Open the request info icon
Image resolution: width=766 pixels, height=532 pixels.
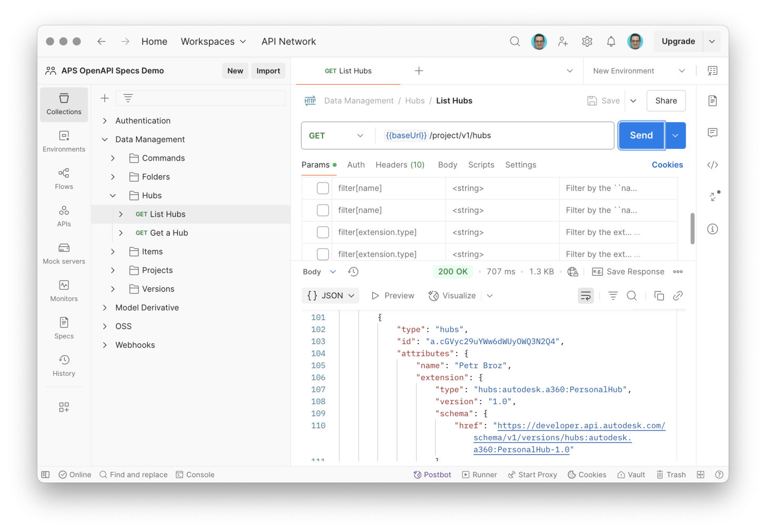tap(712, 229)
